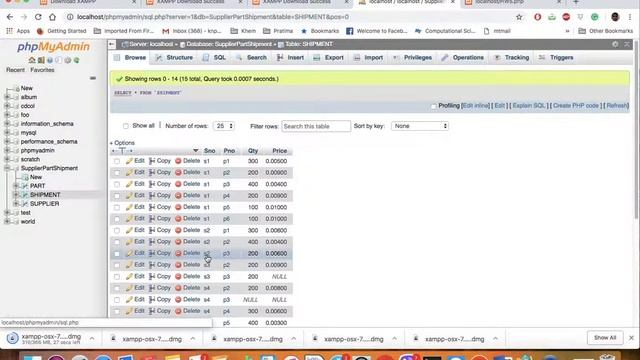Open the first xampp-osx download menu chevron
Screen dimensions: 640x360
(x=92, y=339)
